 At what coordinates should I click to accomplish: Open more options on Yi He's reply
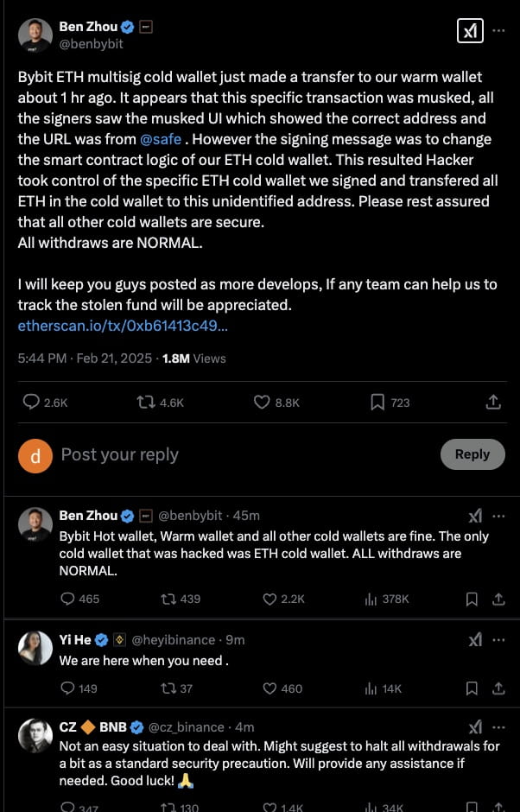click(x=498, y=640)
